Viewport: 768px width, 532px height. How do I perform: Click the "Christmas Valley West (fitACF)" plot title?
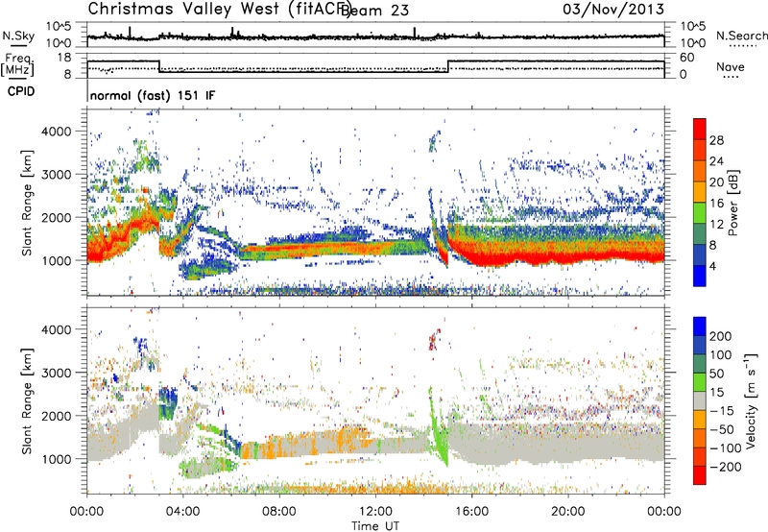[x=219, y=10]
